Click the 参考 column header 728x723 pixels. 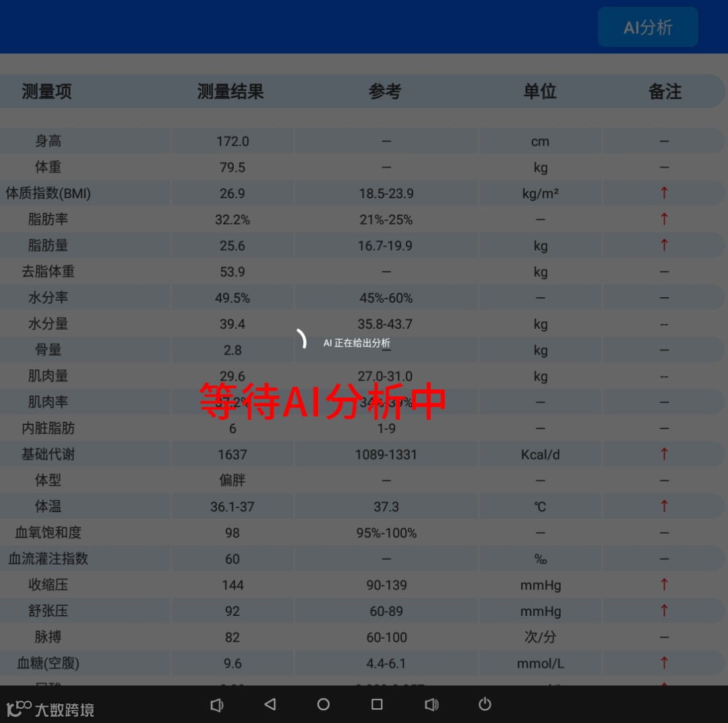385,92
